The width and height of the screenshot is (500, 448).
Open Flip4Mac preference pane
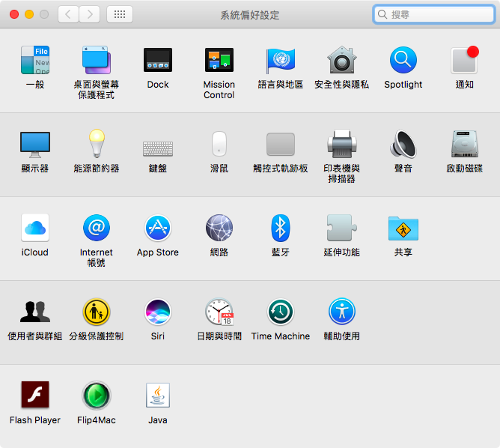click(x=97, y=395)
